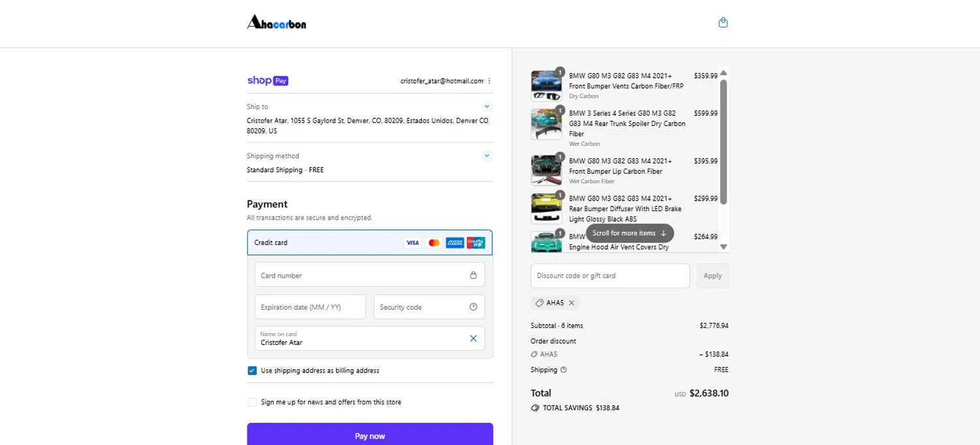Check Sign me up for news and offers
This screenshot has height=445, width=980.
(252, 402)
